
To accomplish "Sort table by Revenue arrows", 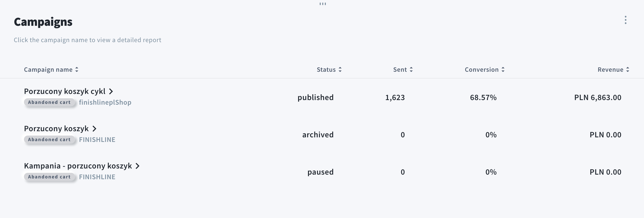I will click(x=627, y=70).
